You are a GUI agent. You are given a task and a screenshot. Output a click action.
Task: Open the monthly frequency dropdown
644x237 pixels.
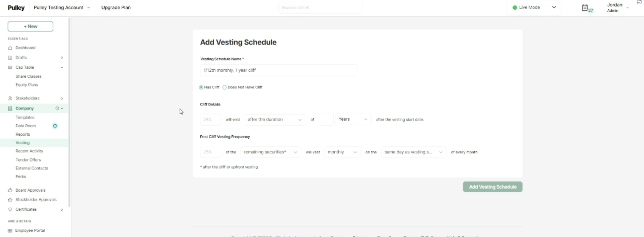tap(342, 152)
